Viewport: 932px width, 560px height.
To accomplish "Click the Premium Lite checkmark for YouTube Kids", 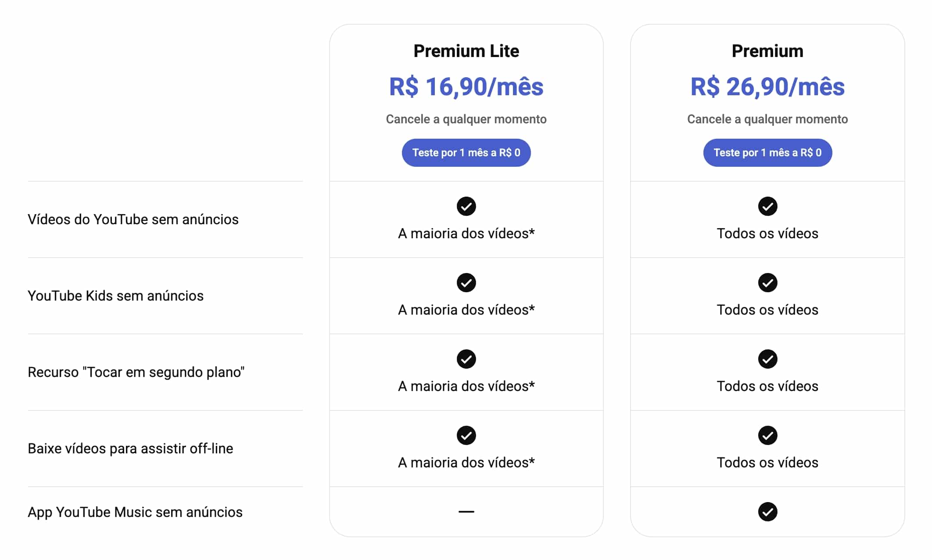I will [x=466, y=283].
